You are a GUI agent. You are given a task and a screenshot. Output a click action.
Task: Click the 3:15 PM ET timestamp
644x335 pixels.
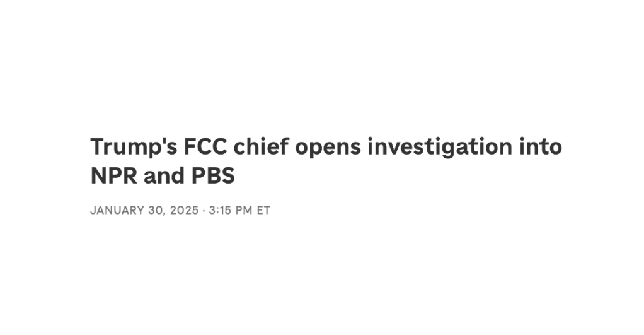pos(239,211)
